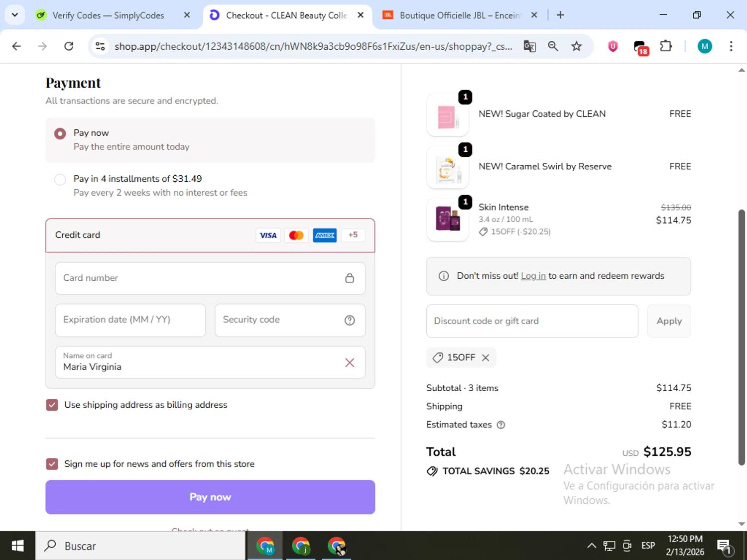Uncheck Sign me up for news and offers
Screen dimensions: 747x560
point(52,464)
